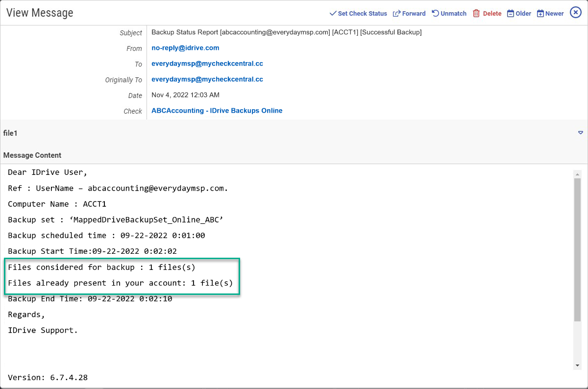
Task: Click the red trash can icon
Action: coord(475,13)
